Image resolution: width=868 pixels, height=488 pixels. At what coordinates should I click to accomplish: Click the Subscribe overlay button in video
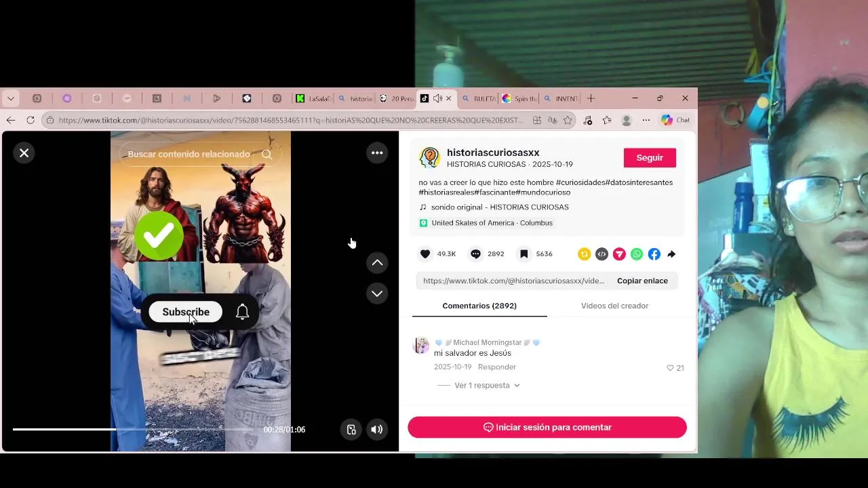[186, 312]
